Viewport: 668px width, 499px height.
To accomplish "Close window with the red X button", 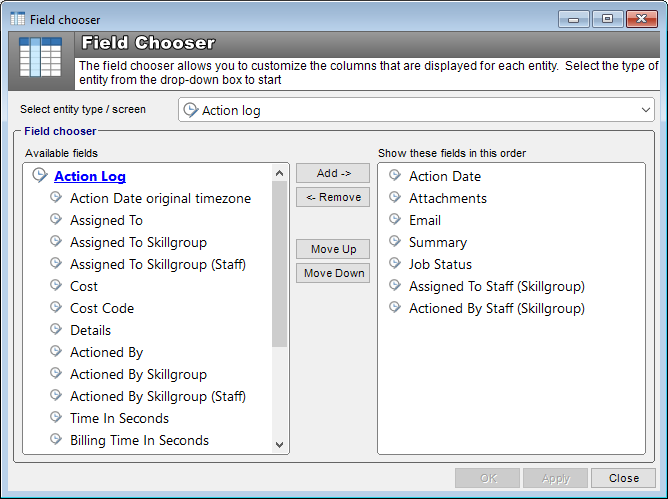I will point(642,19).
